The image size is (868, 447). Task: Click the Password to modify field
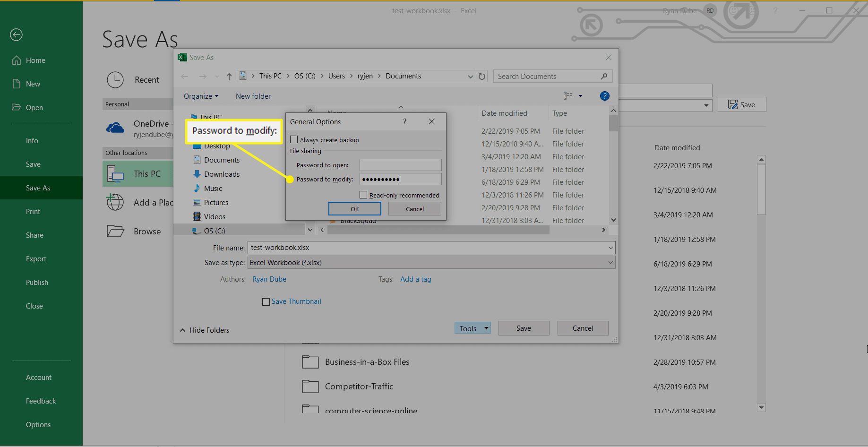click(400, 179)
